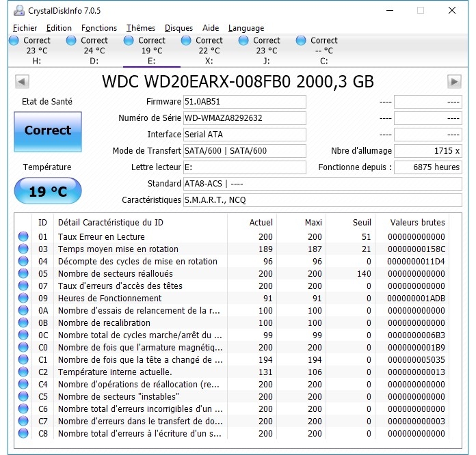Image resolution: width=476 pixels, height=455 pixels.
Task: Open the Aide menu
Action: point(211,28)
